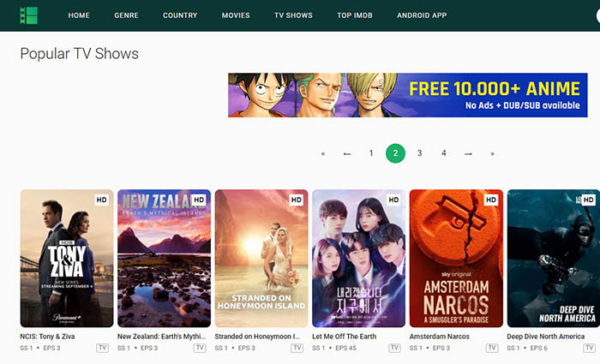Image resolution: width=600 pixels, height=364 pixels.
Task: Click the Free 10.000+ Anime banner
Action: tap(407, 95)
